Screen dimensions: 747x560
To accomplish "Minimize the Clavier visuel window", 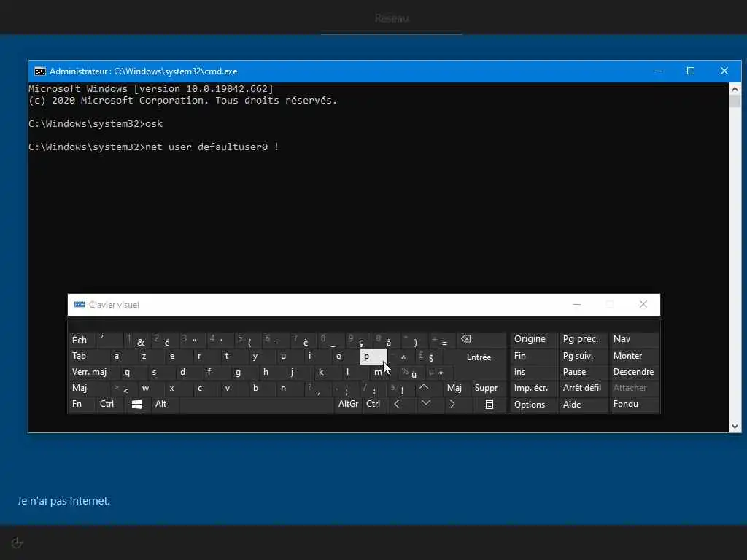I will [x=576, y=304].
